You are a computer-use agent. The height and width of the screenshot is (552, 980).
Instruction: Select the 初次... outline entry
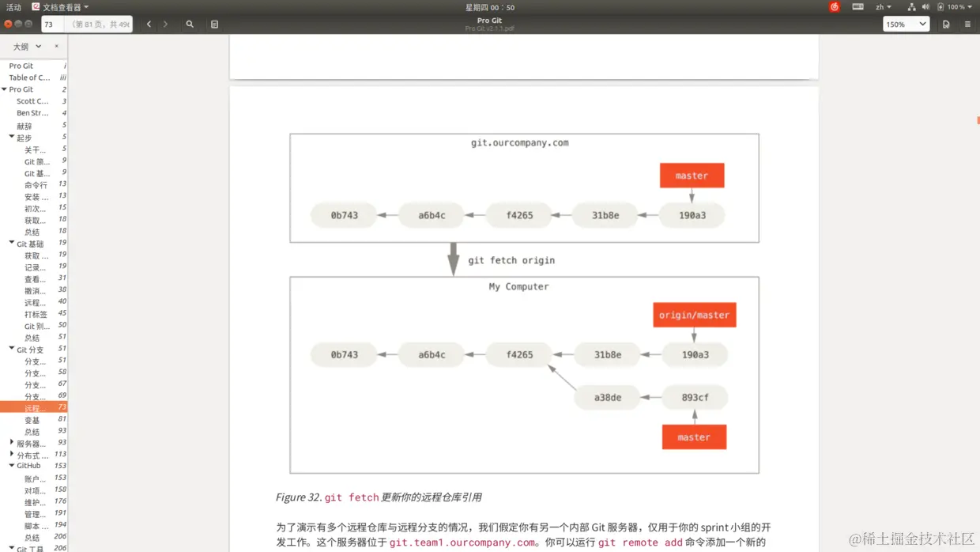pos(34,209)
